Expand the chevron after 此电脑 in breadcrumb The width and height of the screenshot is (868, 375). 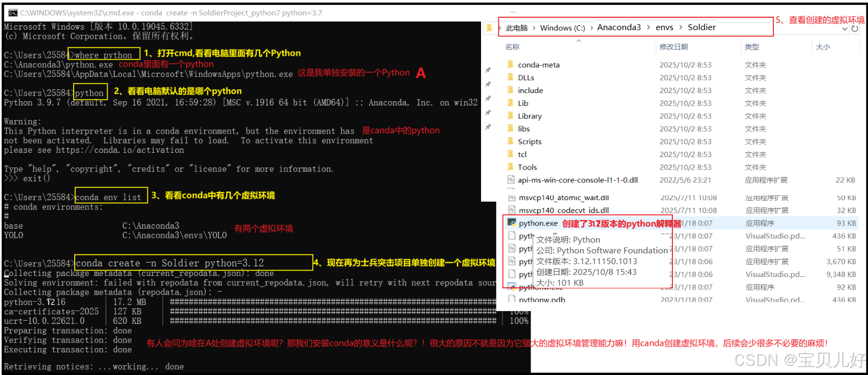tap(533, 28)
